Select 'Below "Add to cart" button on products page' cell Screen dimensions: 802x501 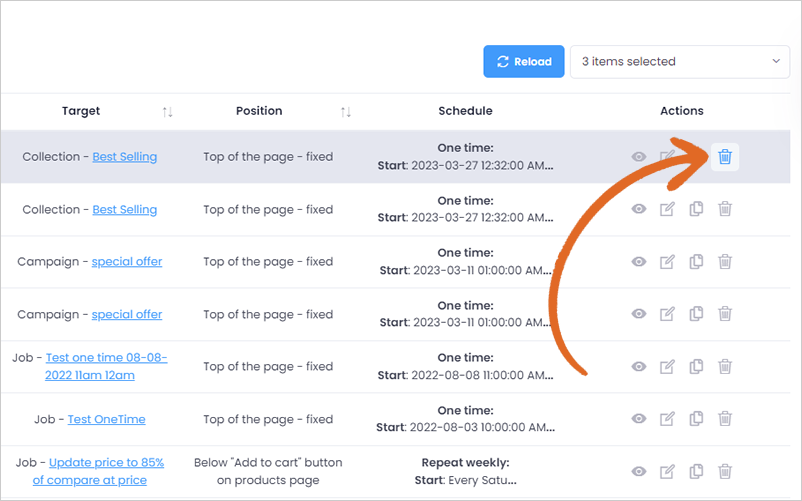coord(268,471)
